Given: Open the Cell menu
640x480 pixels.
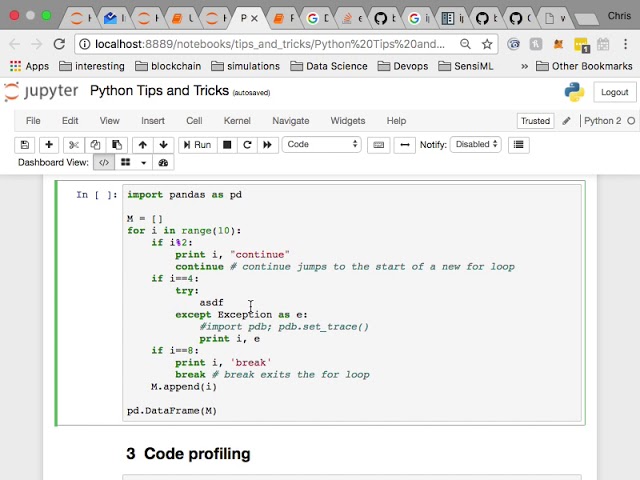Looking at the screenshot, I should coord(194,121).
